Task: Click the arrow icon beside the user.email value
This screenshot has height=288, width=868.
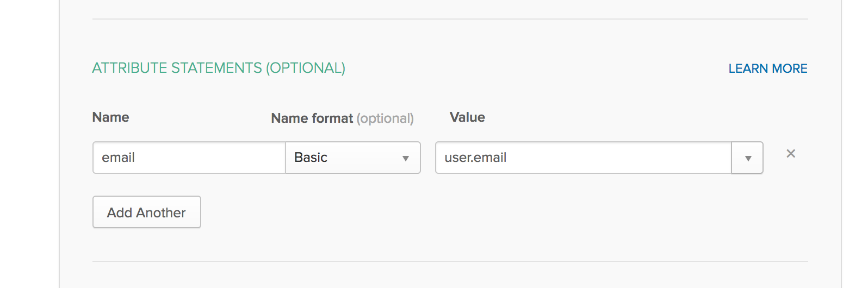Action: click(x=748, y=159)
